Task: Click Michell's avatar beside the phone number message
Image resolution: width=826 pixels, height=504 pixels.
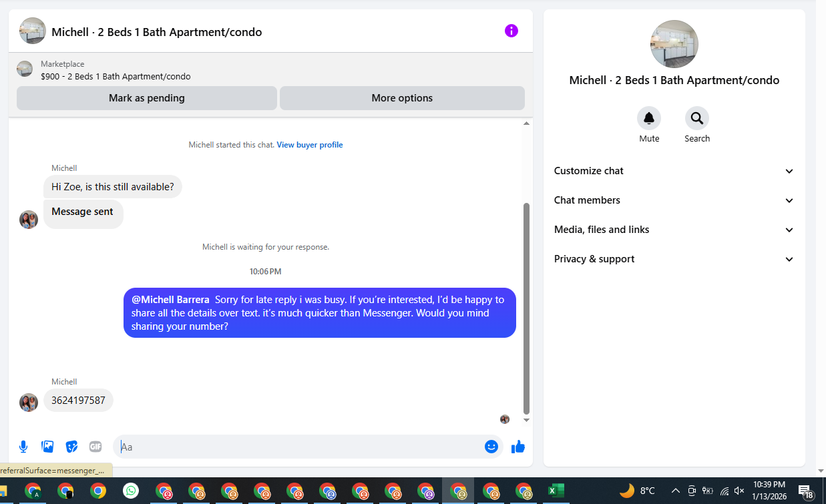Action: tap(29, 402)
